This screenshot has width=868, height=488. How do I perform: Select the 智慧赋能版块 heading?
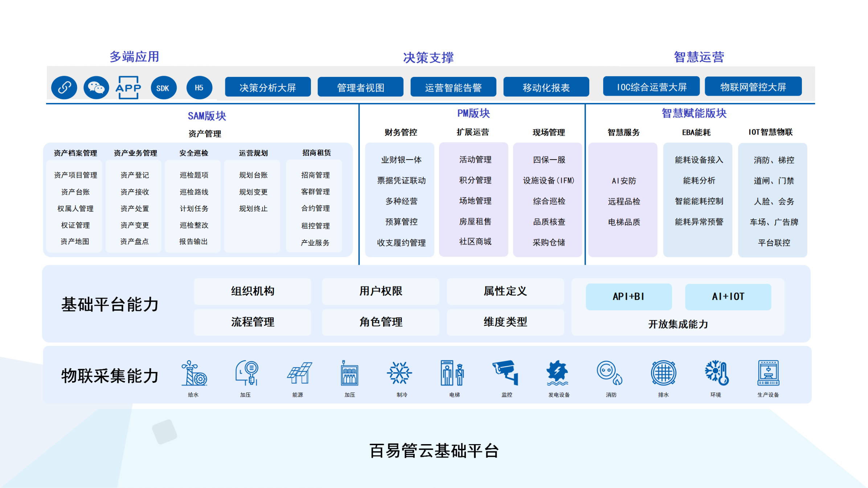694,113
